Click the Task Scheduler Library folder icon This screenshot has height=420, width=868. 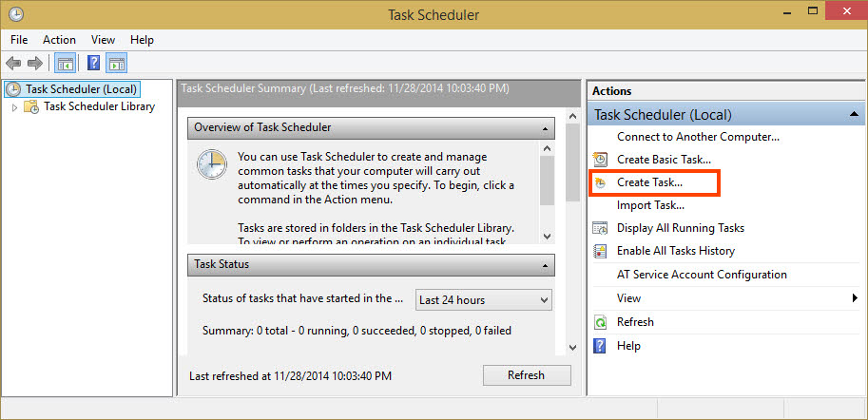tap(31, 106)
